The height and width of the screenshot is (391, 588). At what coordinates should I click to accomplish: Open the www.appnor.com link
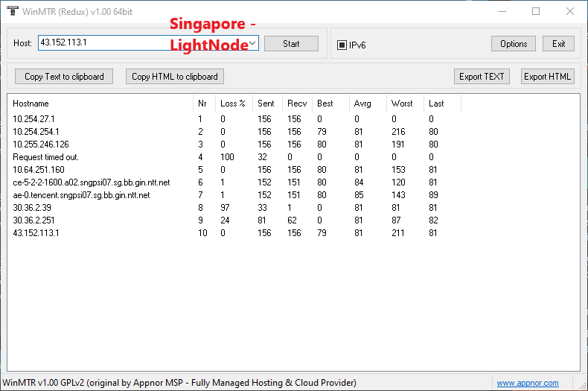pyautogui.click(x=528, y=383)
